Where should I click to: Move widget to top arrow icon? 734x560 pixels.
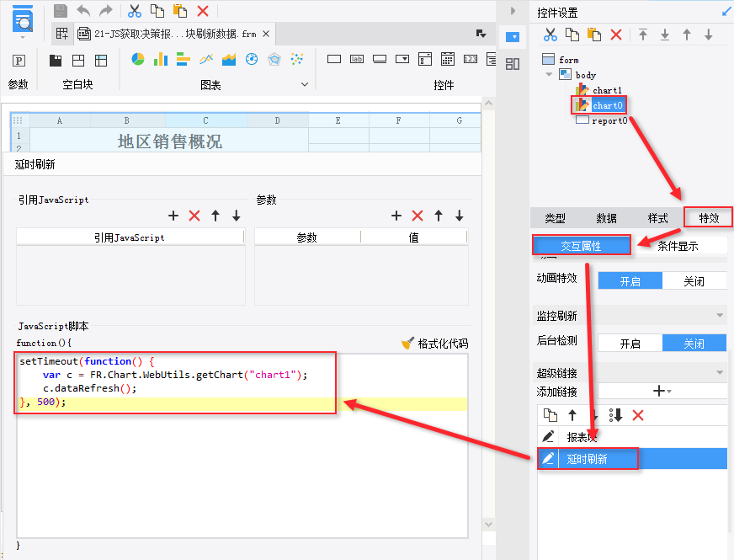tap(643, 35)
